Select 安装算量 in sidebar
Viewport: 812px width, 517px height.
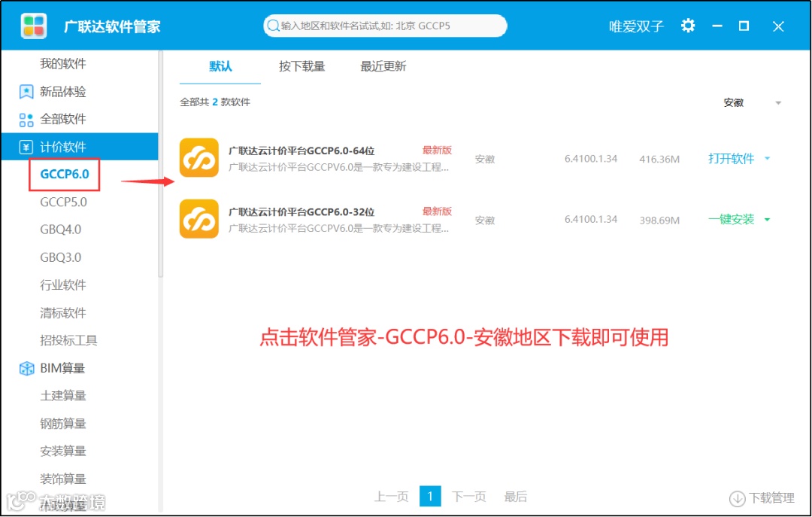(63, 451)
